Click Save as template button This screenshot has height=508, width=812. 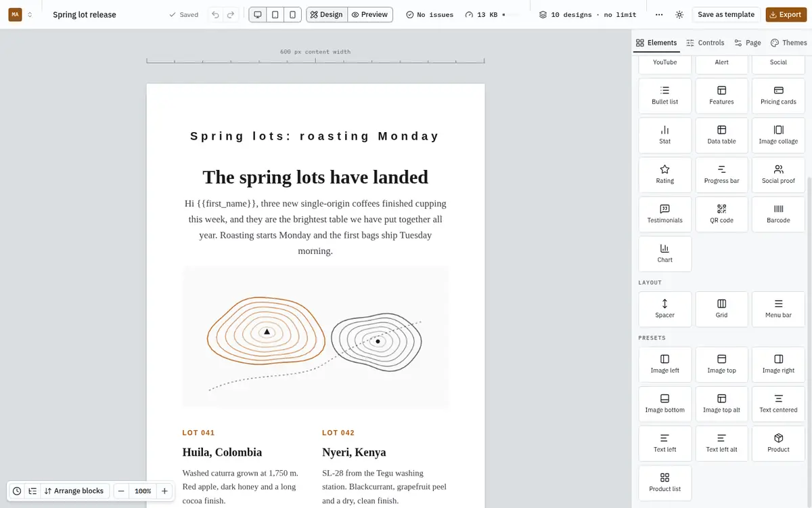click(726, 14)
